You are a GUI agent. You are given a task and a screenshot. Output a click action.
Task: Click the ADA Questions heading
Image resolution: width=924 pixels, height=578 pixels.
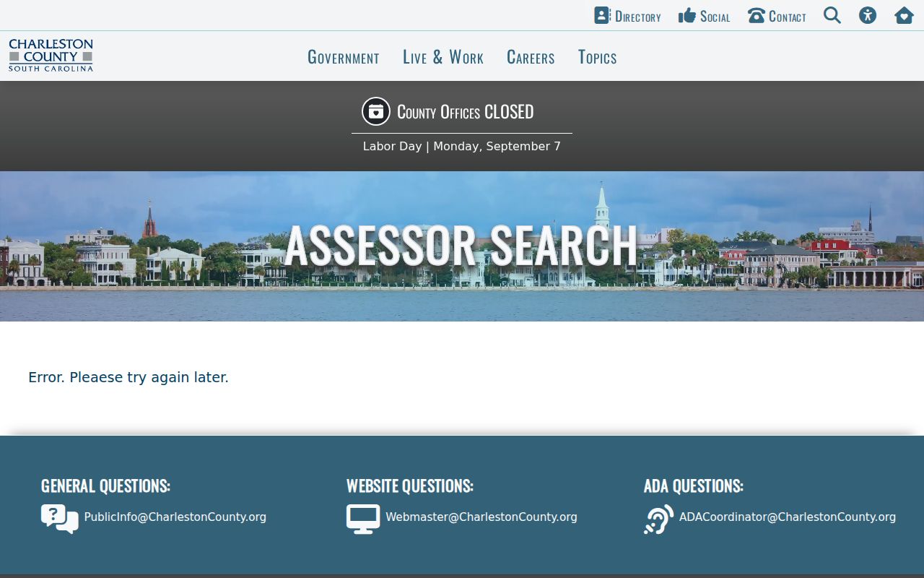point(694,486)
